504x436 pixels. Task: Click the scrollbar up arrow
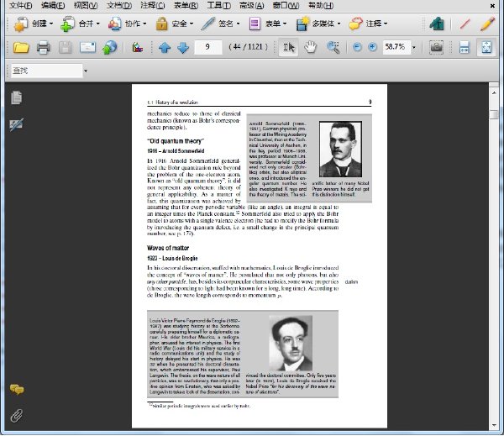tap(494, 92)
